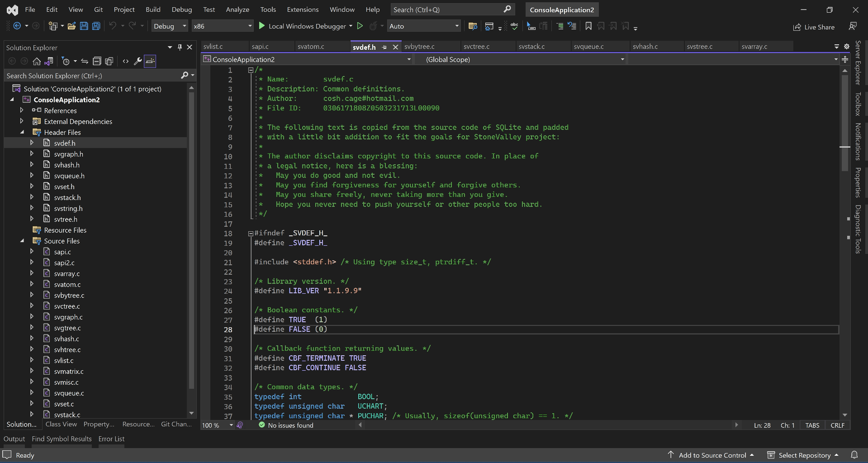This screenshot has height=463, width=868.
Task: Click the vertical scrollbar thumb of the code editor
Action: point(844,123)
